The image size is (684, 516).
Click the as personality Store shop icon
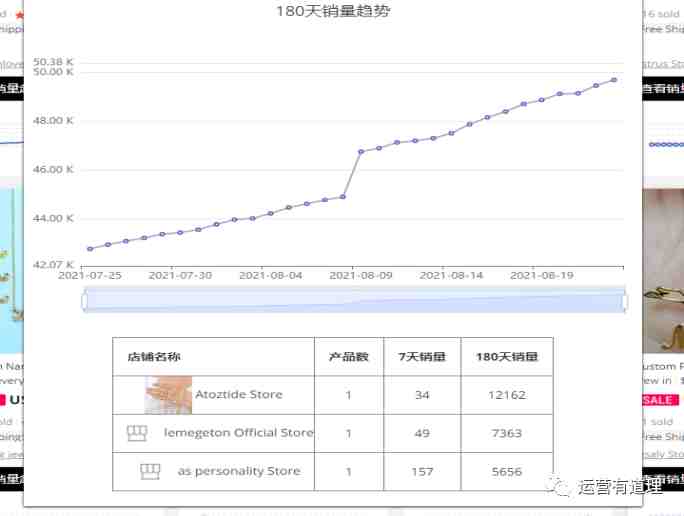(x=150, y=471)
